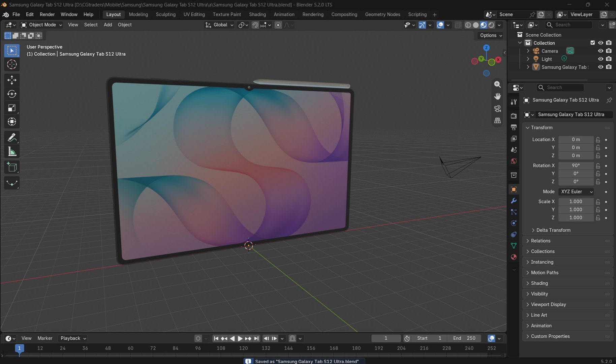The width and height of the screenshot is (616, 364).
Task: Uncheck Collection exclude checkbox
Action: click(x=593, y=43)
